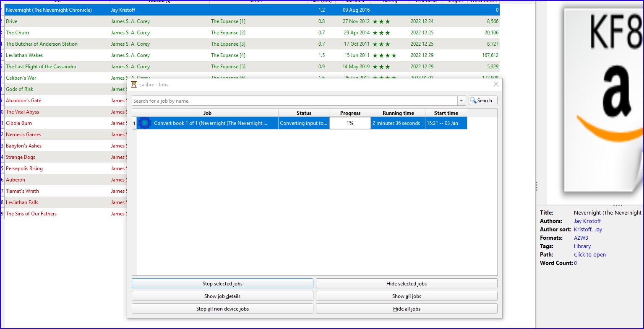Sort jobs by the Status column header

pyautogui.click(x=304, y=113)
